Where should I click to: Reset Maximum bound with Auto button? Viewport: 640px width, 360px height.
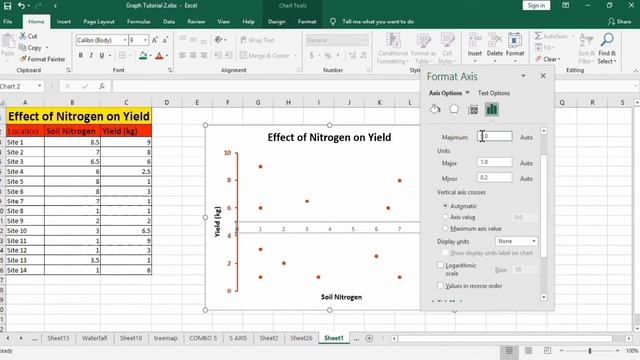pyautogui.click(x=526, y=138)
